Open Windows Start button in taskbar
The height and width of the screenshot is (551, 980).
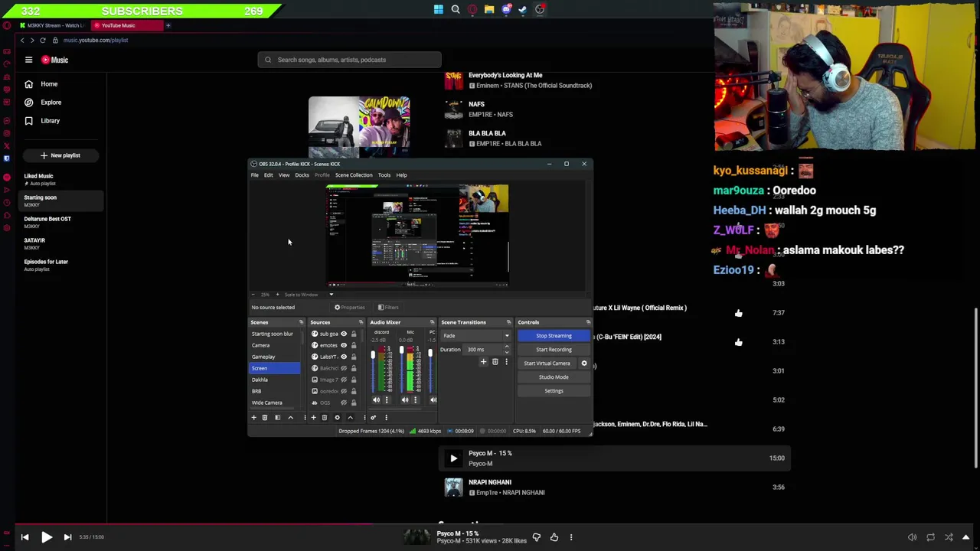coord(438,10)
